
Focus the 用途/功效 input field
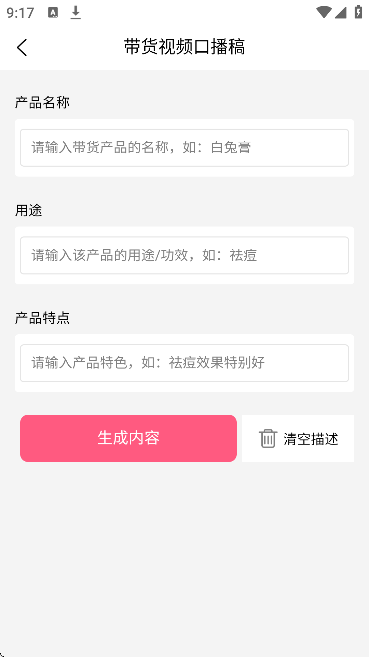(x=184, y=255)
